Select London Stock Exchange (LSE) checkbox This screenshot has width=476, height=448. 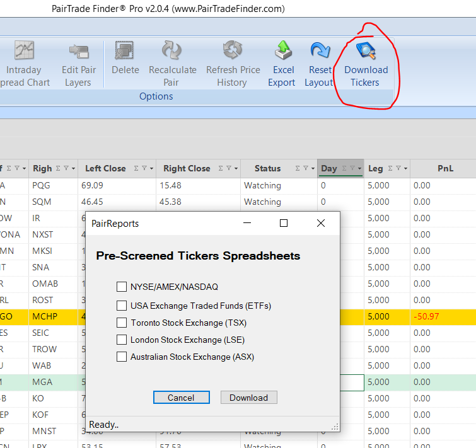tap(122, 340)
